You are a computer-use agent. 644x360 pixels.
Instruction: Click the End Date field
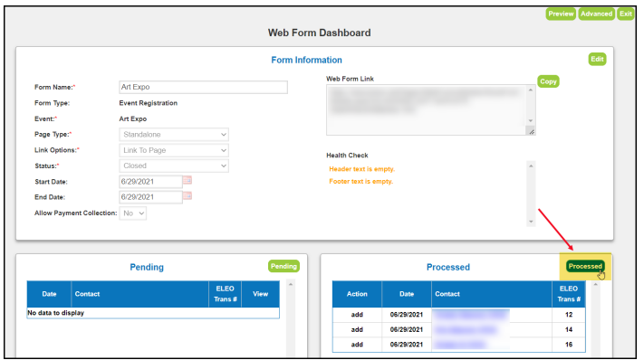150,197
